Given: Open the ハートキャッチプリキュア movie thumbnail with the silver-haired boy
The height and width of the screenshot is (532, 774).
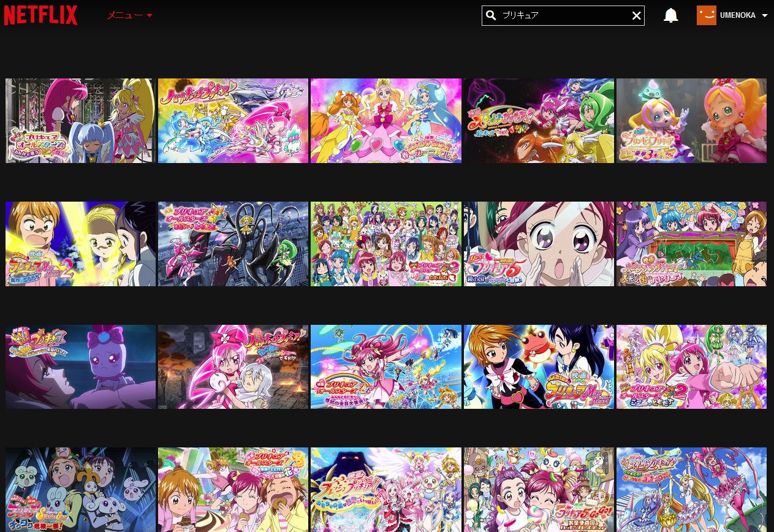Looking at the screenshot, I should click(x=233, y=367).
